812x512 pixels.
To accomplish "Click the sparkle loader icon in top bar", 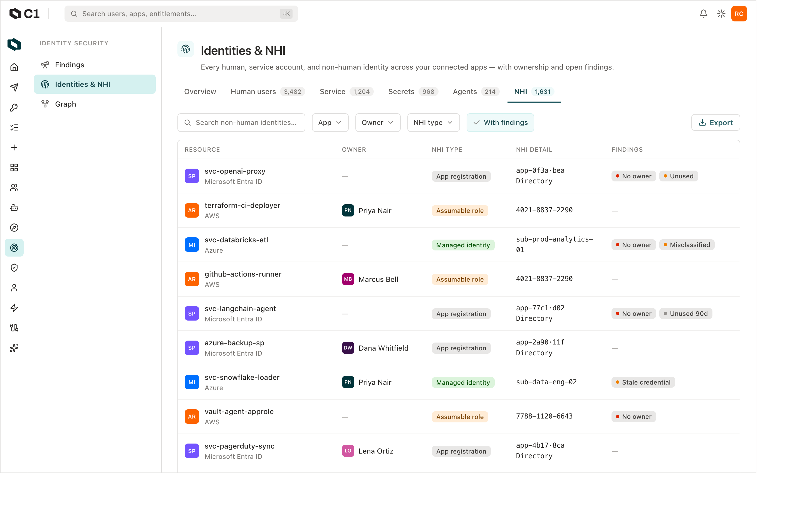I will click(x=721, y=14).
